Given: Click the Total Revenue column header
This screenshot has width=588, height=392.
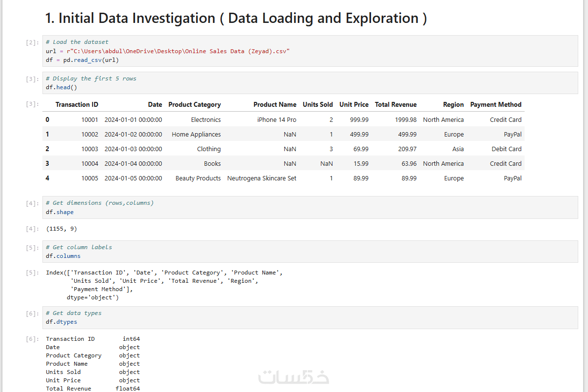Looking at the screenshot, I should pyautogui.click(x=395, y=104).
